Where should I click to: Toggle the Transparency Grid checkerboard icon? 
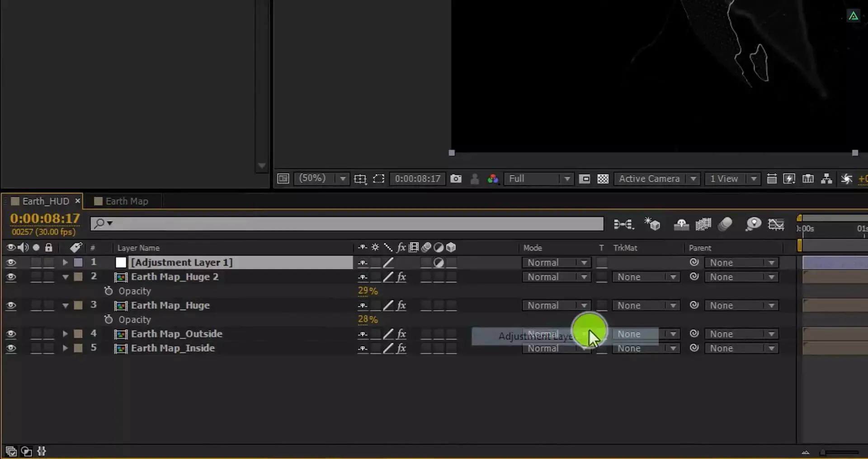(603, 179)
